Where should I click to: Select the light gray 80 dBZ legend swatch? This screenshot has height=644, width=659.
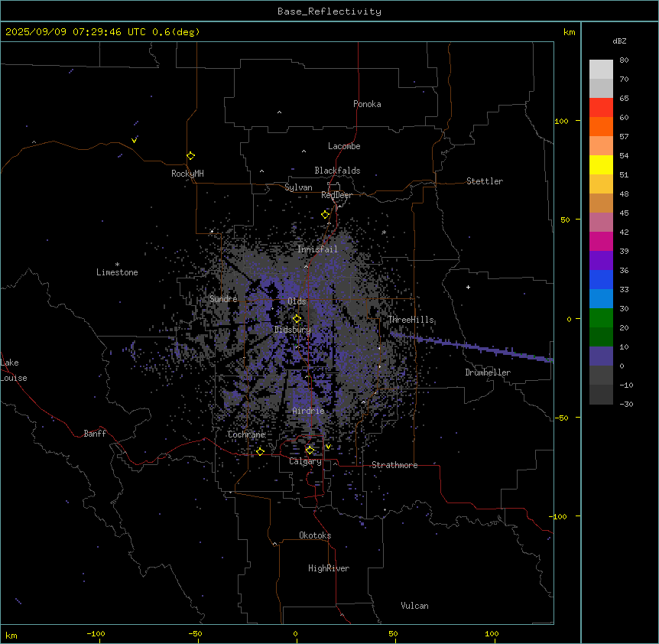[601, 70]
